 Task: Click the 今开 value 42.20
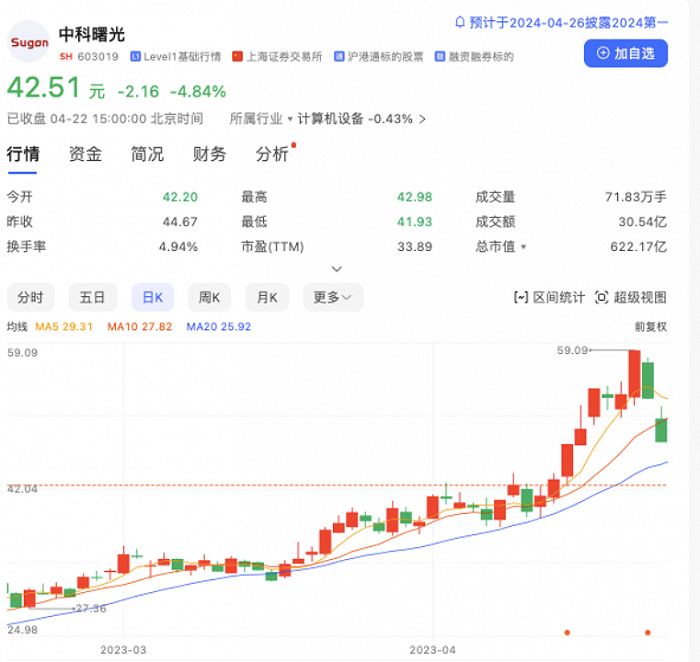180,197
